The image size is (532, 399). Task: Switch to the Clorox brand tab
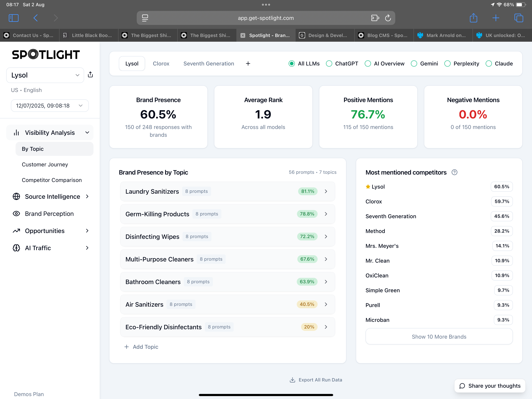point(161,64)
